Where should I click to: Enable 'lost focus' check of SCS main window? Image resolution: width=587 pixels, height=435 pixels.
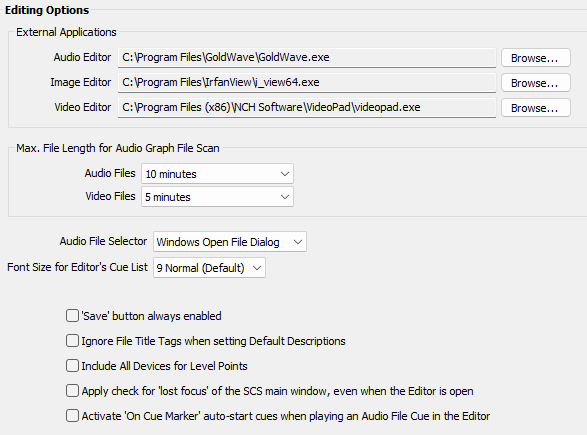72,391
